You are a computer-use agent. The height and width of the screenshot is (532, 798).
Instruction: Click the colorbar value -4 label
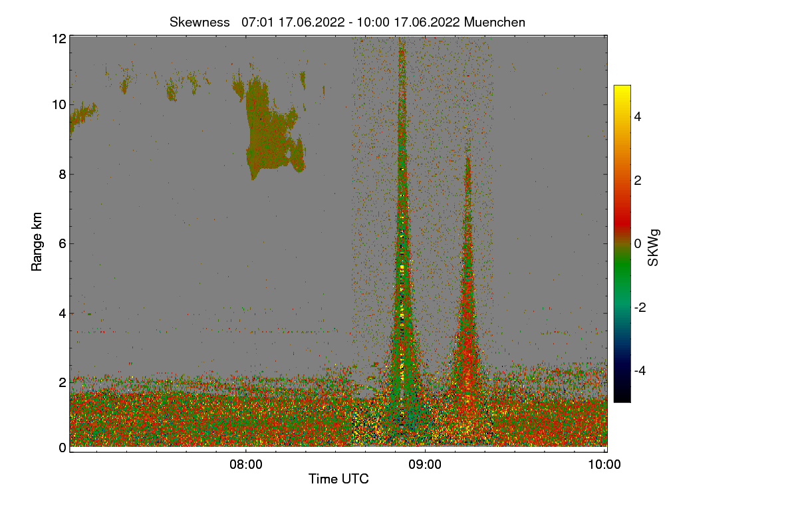[639, 370]
